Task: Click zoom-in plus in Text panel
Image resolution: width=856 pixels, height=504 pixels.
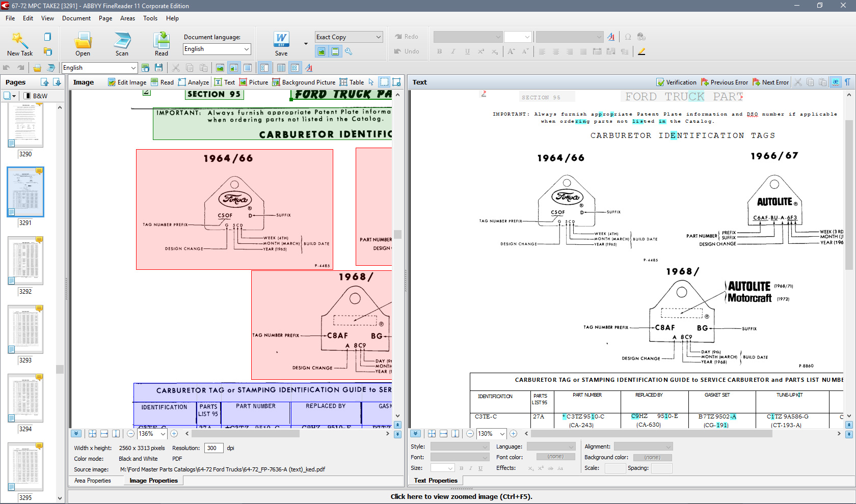Action: pos(514,434)
